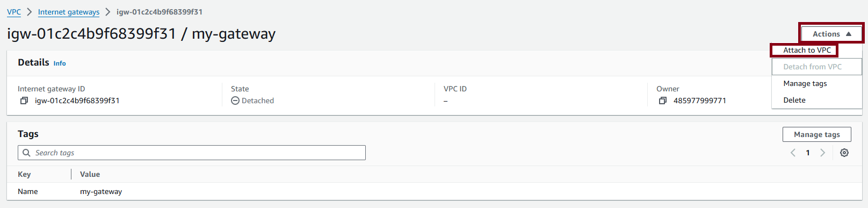Collapse the Actions dropdown
Image resolution: width=868 pixels, height=208 pixels.
831,34
